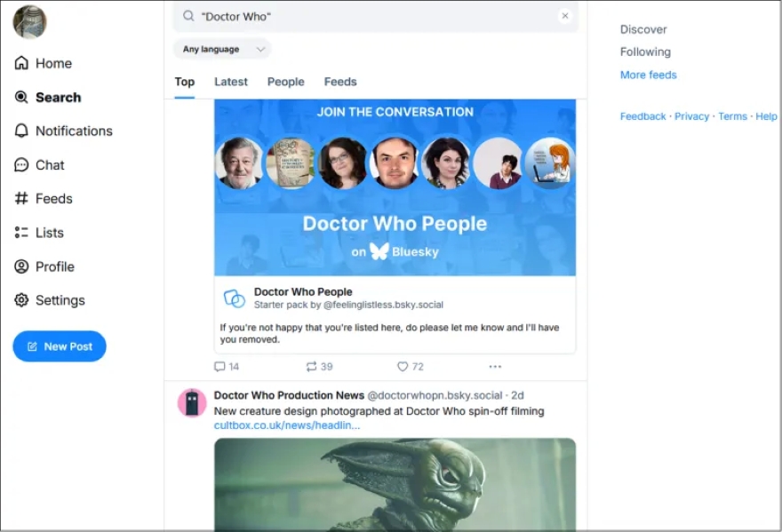Viewport: 782px width, 532px height.
Task: Open Chat from the speech bubble icon
Action: [21, 165]
